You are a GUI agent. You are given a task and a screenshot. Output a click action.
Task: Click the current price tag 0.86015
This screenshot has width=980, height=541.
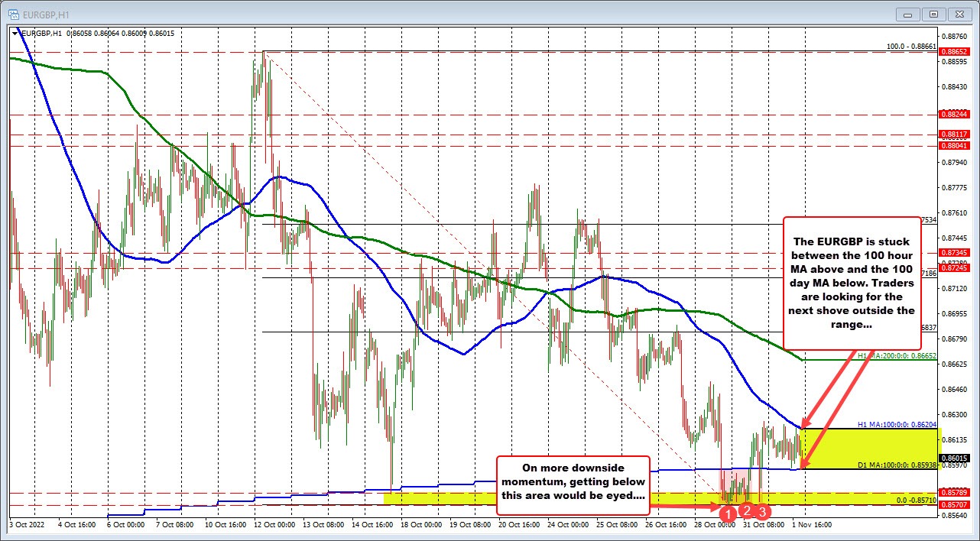[954, 457]
